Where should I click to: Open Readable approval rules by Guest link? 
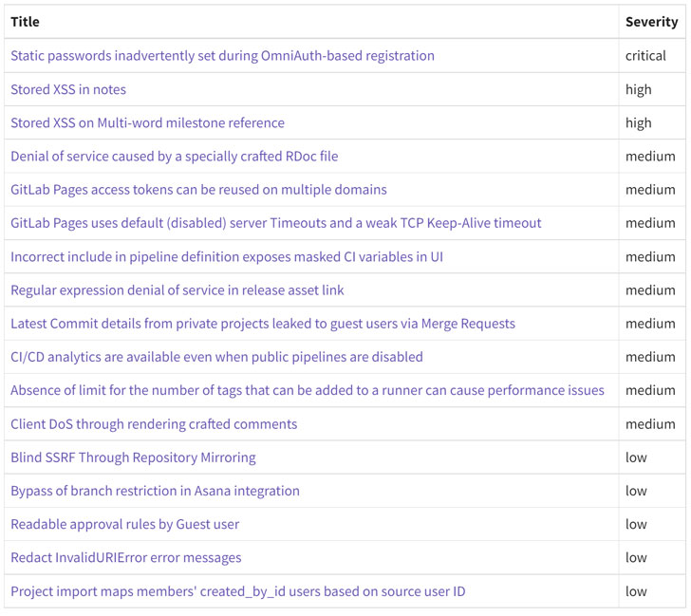pos(124,524)
